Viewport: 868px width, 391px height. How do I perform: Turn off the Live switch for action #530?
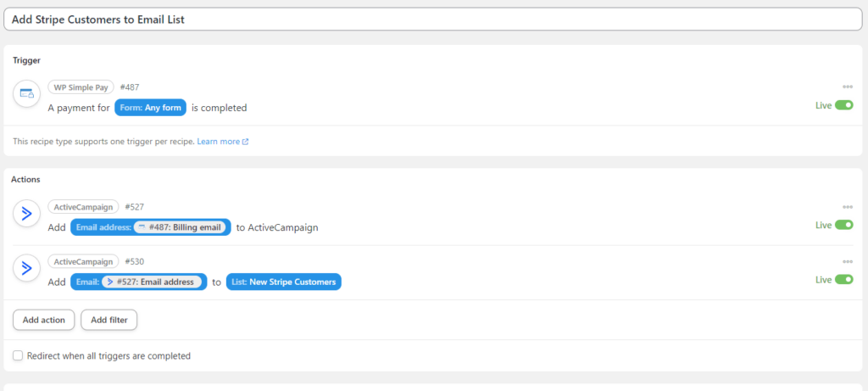pyautogui.click(x=843, y=280)
